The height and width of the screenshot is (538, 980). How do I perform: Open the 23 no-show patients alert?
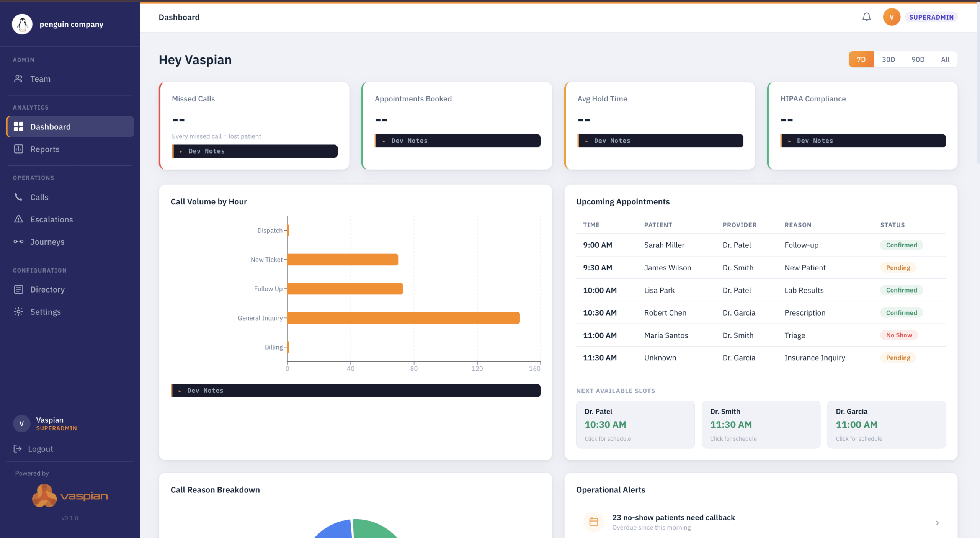761,522
